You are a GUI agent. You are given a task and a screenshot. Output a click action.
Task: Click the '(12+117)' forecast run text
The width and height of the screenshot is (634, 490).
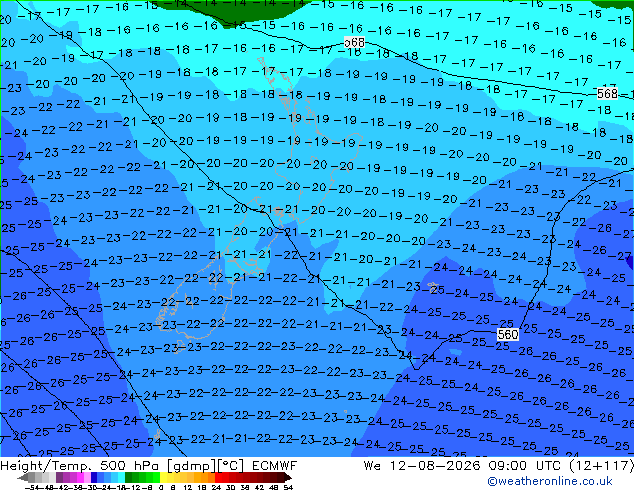point(603,466)
